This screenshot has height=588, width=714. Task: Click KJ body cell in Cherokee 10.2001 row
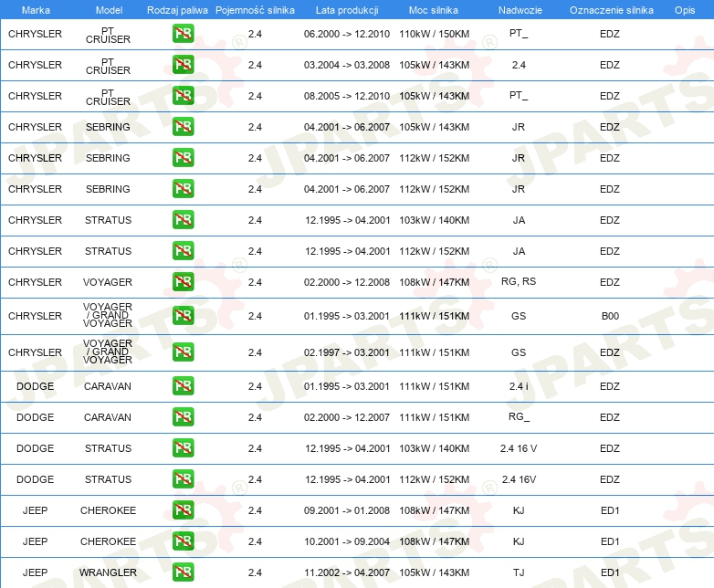click(519, 541)
